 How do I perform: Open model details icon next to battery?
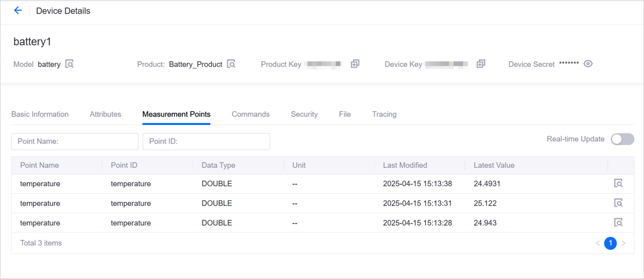(69, 64)
